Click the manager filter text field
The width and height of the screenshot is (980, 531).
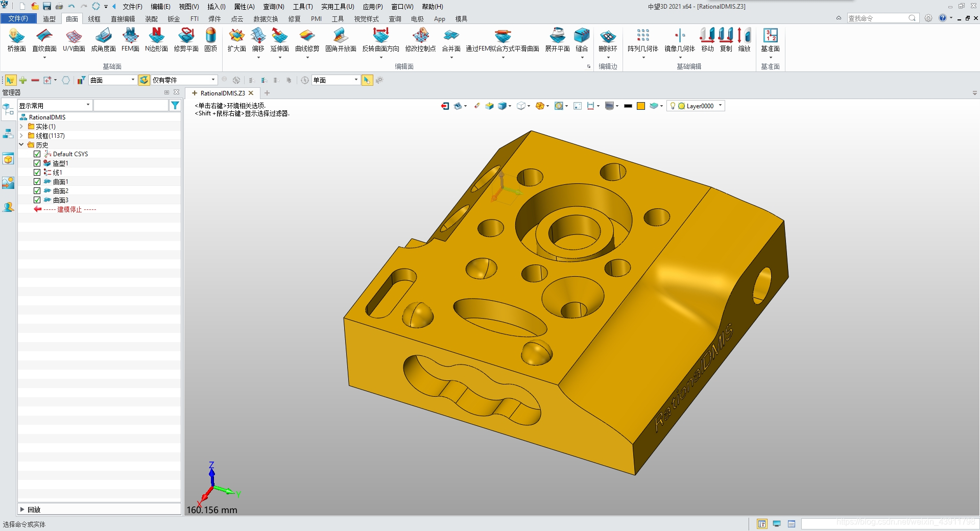click(x=131, y=105)
